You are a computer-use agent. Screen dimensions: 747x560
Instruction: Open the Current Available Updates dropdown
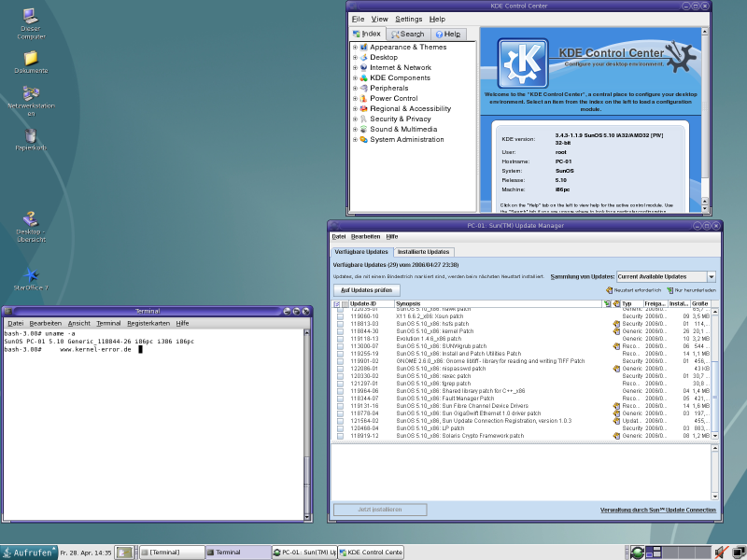(666, 276)
